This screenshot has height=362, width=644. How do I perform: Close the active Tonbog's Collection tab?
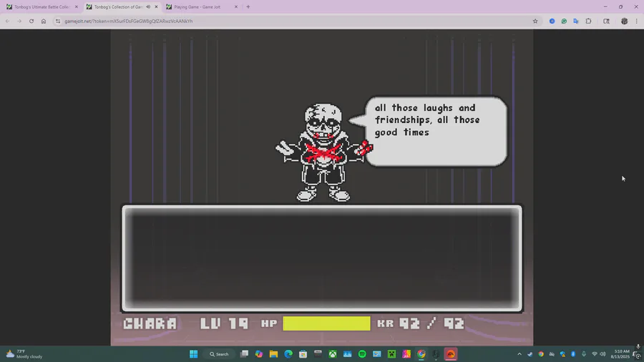156,7
